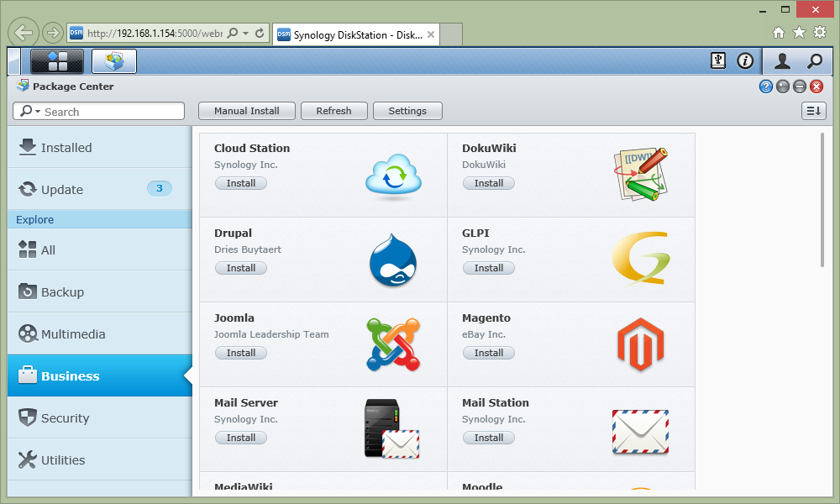This screenshot has width=840, height=504.
Task: Click the Mail Server package icon
Action: point(391,428)
